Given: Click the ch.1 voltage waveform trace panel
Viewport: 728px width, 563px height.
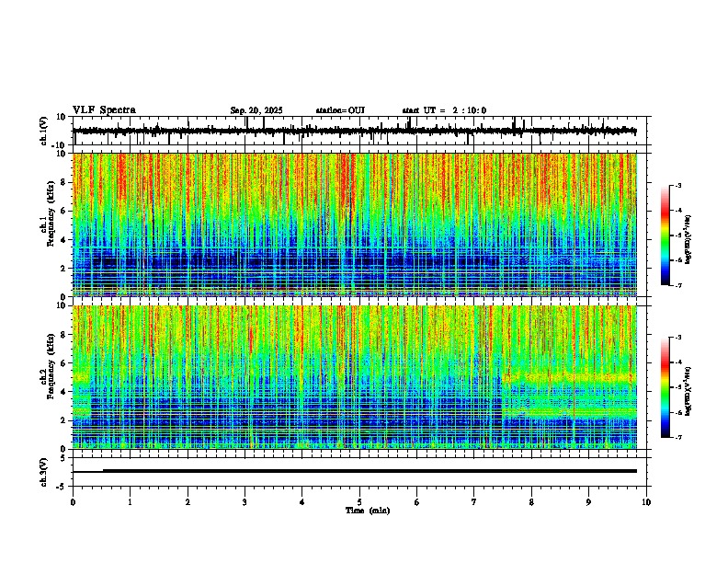Looking at the screenshot, I should (358, 131).
